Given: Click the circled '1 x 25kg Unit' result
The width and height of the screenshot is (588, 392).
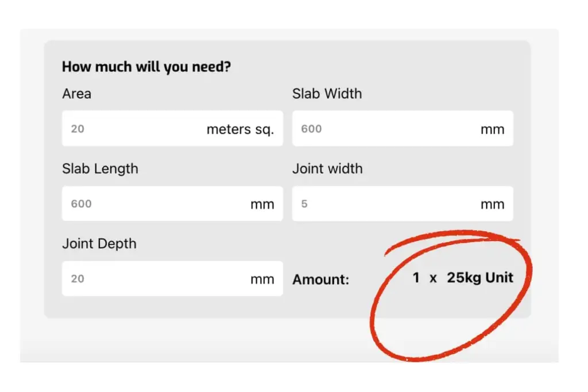Looking at the screenshot, I should pyautogui.click(x=462, y=278).
